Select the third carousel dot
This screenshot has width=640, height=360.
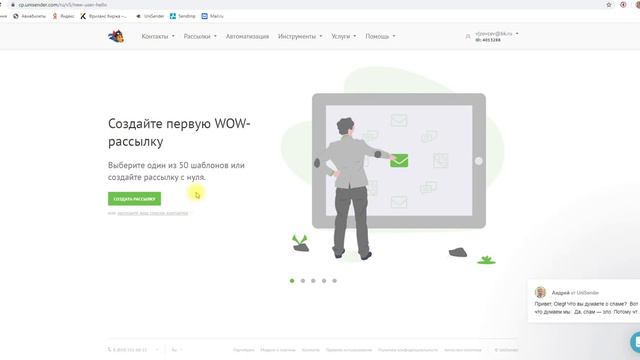pos(313,281)
